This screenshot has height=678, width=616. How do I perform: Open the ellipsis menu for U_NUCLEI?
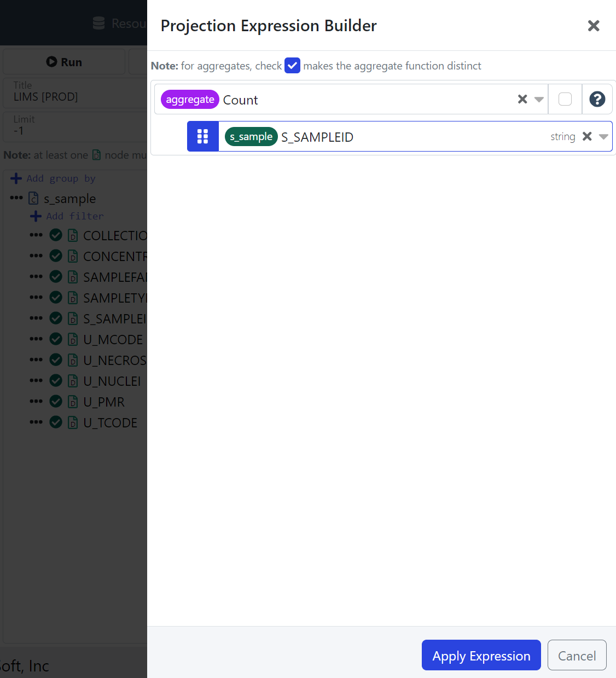click(x=36, y=380)
